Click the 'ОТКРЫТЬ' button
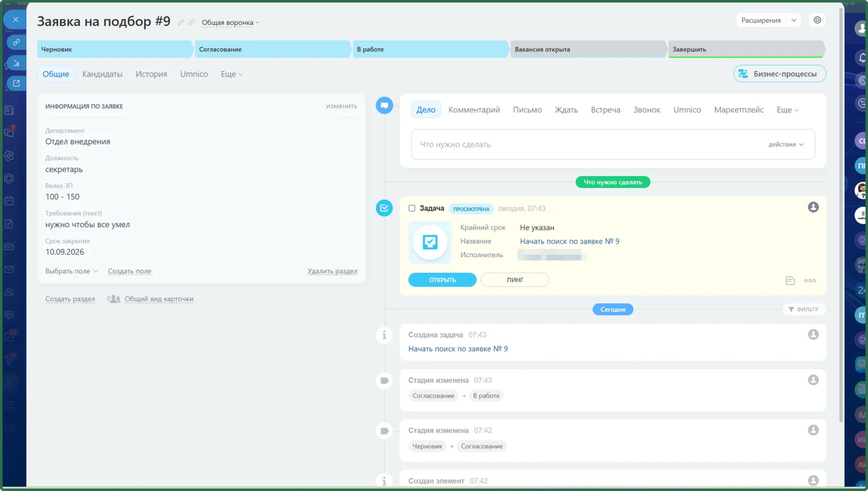Image resolution: width=868 pixels, height=491 pixels. coord(442,280)
